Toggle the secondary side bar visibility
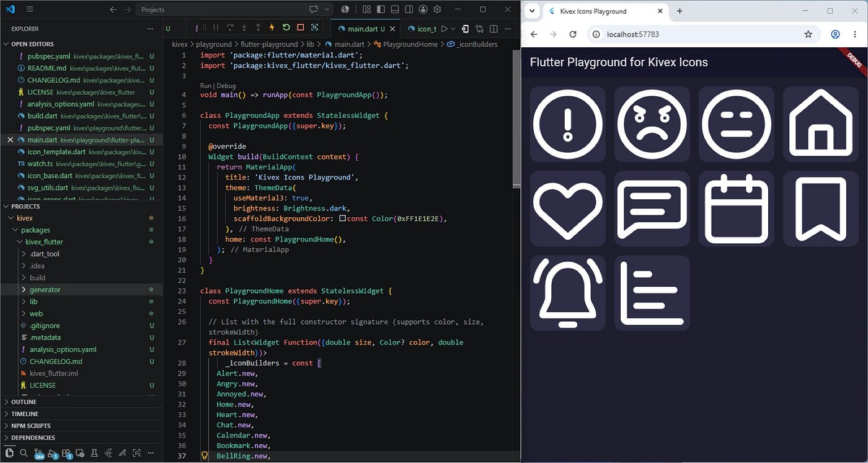 tap(409, 9)
